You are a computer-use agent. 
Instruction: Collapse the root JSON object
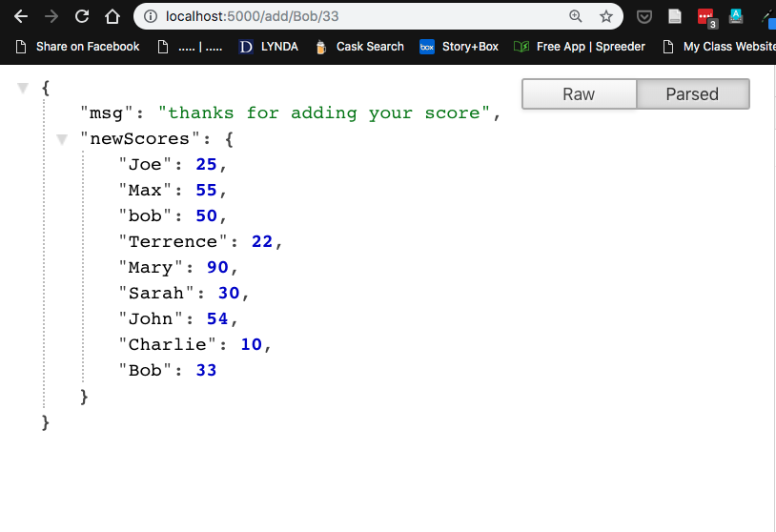pos(23,88)
